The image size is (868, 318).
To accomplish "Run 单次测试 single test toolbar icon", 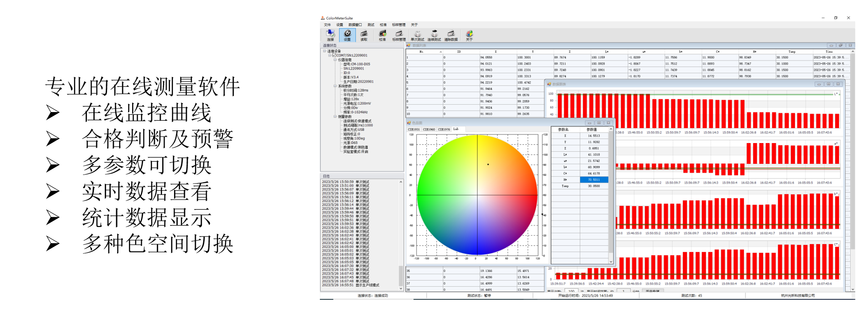I will pos(417,35).
